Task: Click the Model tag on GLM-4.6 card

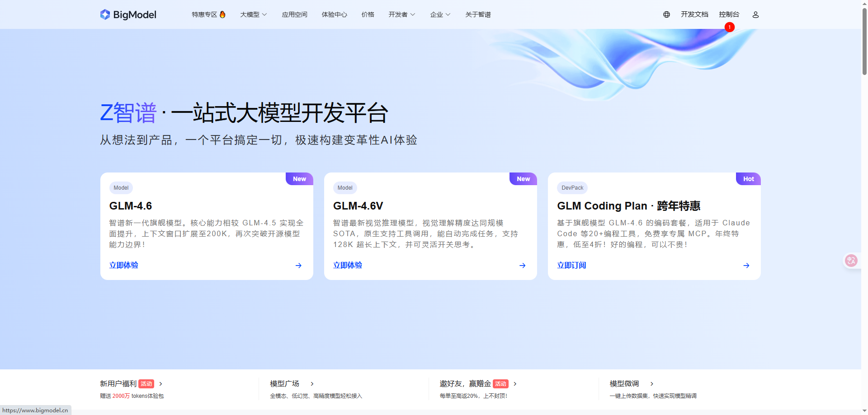Action: 121,188
